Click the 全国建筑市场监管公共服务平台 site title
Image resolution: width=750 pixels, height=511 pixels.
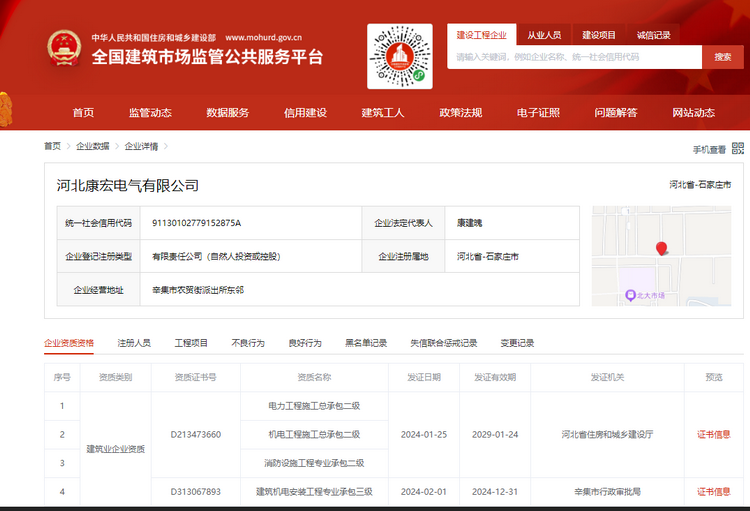(207, 57)
